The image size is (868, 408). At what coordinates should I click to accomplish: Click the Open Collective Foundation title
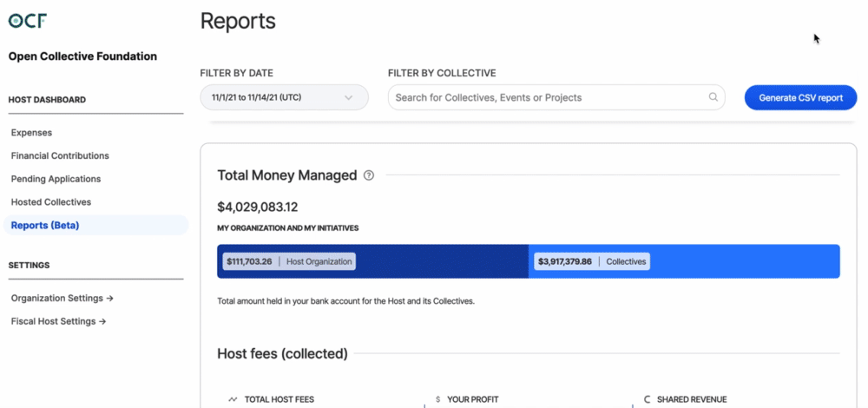tap(82, 56)
